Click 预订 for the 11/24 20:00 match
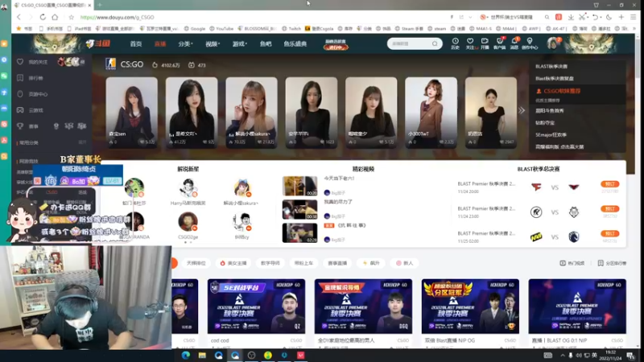 click(x=609, y=184)
